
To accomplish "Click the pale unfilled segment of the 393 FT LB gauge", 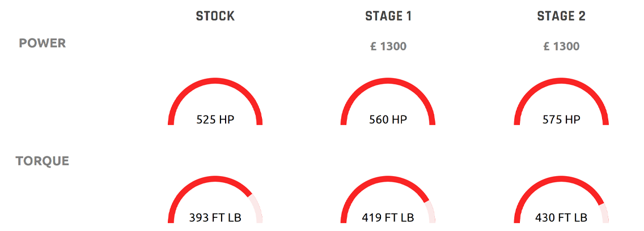I will (x=257, y=208).
